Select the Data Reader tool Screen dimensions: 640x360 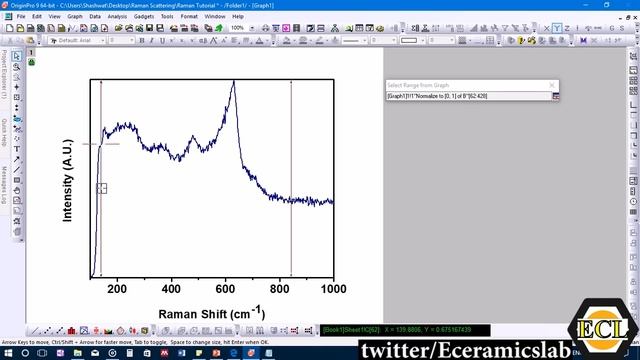(17, 97)
